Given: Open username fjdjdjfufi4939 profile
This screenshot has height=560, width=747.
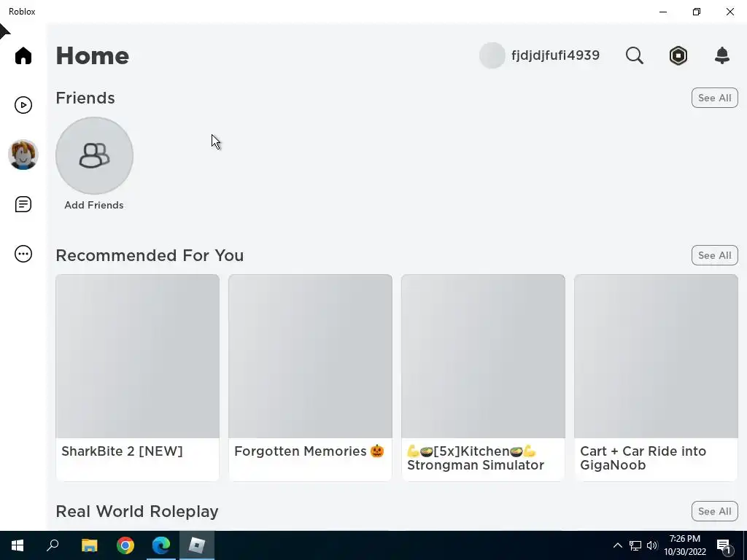Looking at the screenshot, I should click(x=555, y=55).
